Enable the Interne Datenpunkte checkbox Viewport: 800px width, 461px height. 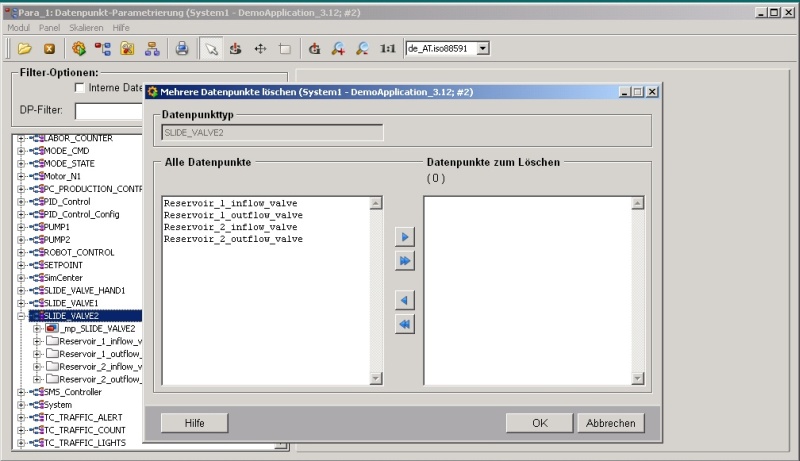click(80, 88)
